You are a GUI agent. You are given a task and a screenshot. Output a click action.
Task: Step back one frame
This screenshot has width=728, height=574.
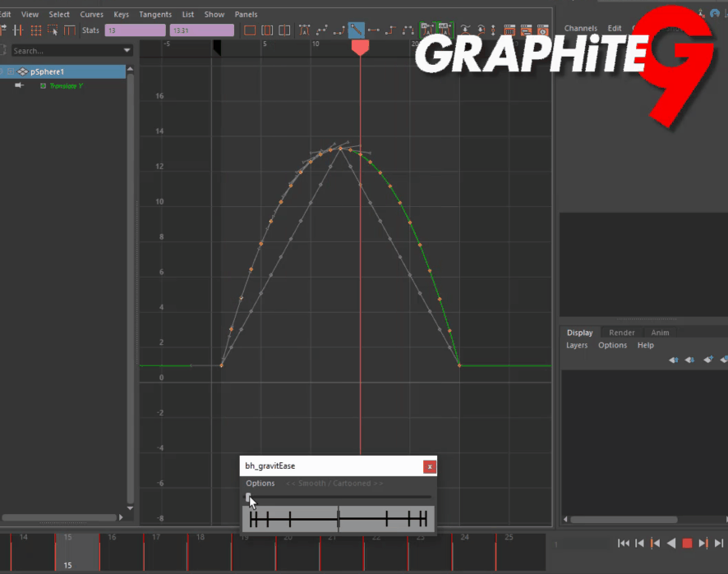pyautogui.click(x=639, y=543)
